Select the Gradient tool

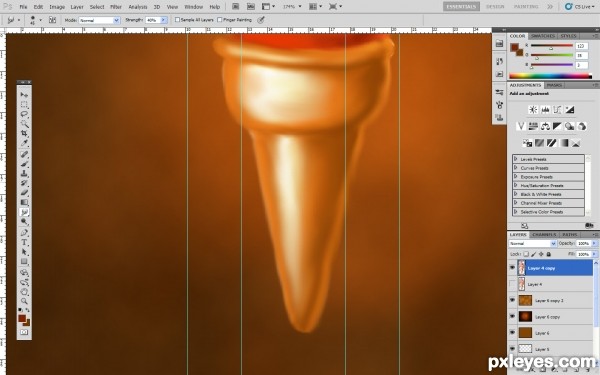point(24,202)
